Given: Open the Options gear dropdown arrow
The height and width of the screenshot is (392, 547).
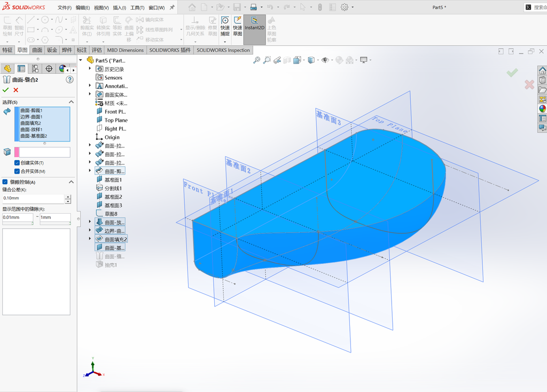Looking at the screenshot, I should (x=353, y=7).
